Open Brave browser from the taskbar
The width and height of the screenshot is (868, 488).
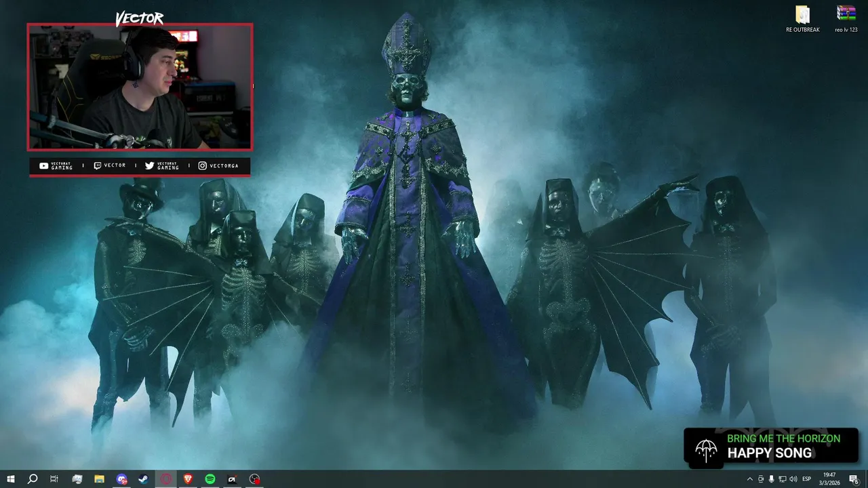coord(188,479)
